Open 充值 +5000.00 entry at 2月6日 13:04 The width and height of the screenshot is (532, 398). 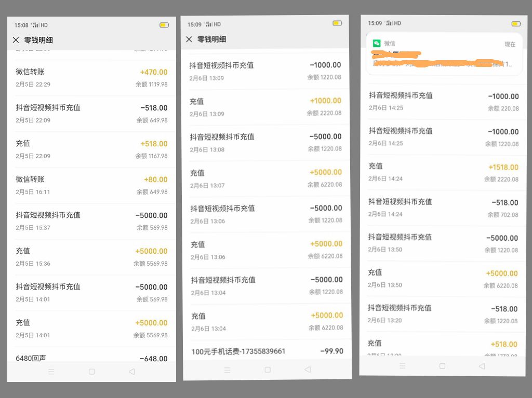pyautogui.click(x=268, y=322)
